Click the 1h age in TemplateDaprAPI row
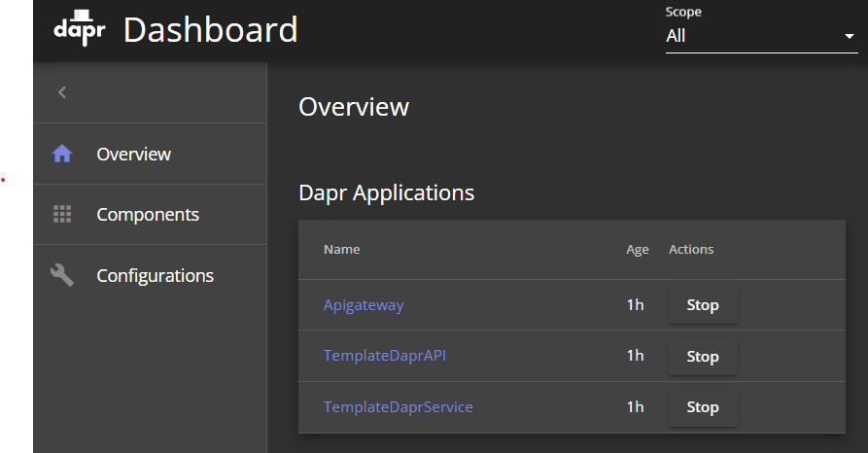 635,355
